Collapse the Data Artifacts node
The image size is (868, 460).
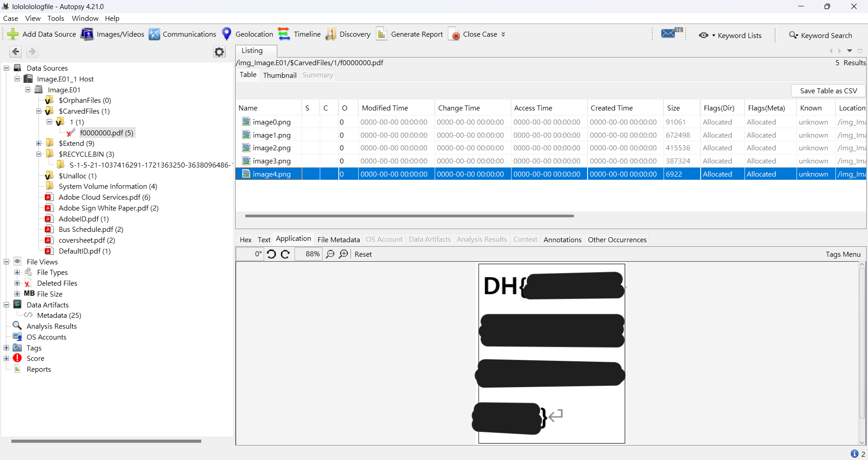point(6,305)
